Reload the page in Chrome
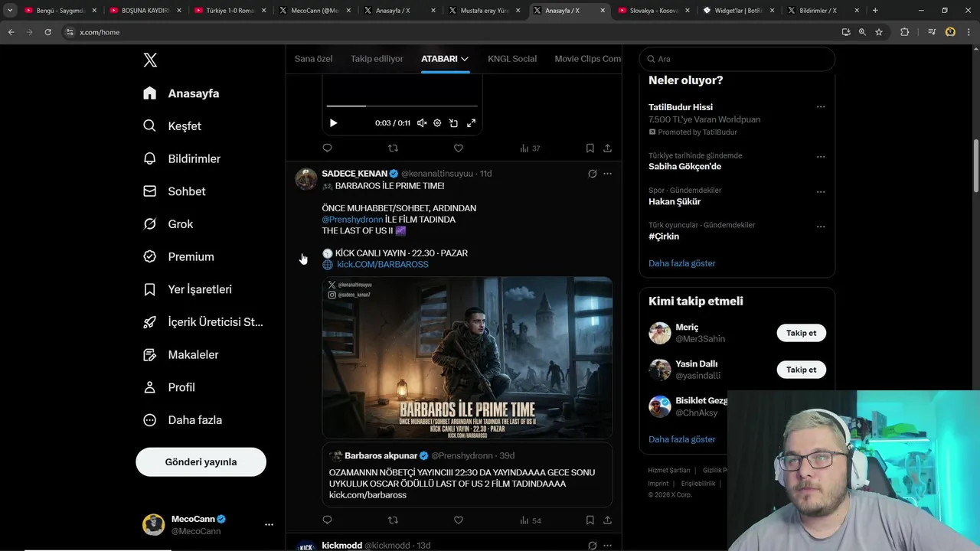The width and height of the screenshot is (980, 551). pyautogui.click(x=47, y=32)
